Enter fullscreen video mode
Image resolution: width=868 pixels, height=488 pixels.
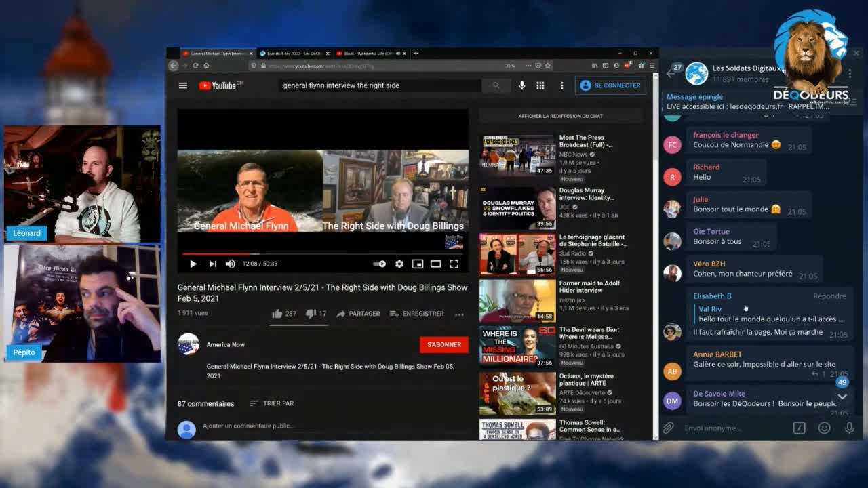click(x=454, y=264)
